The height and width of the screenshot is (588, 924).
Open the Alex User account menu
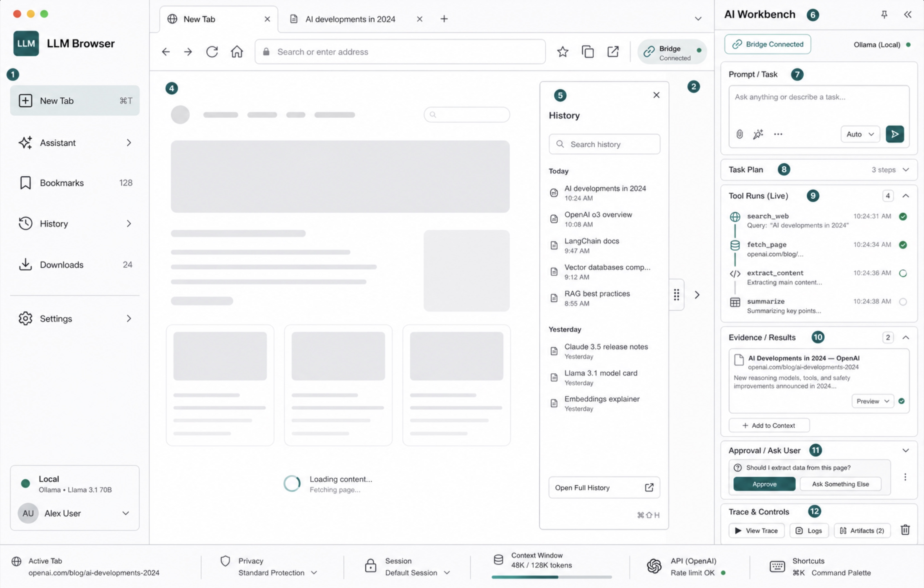pos(74,513)
